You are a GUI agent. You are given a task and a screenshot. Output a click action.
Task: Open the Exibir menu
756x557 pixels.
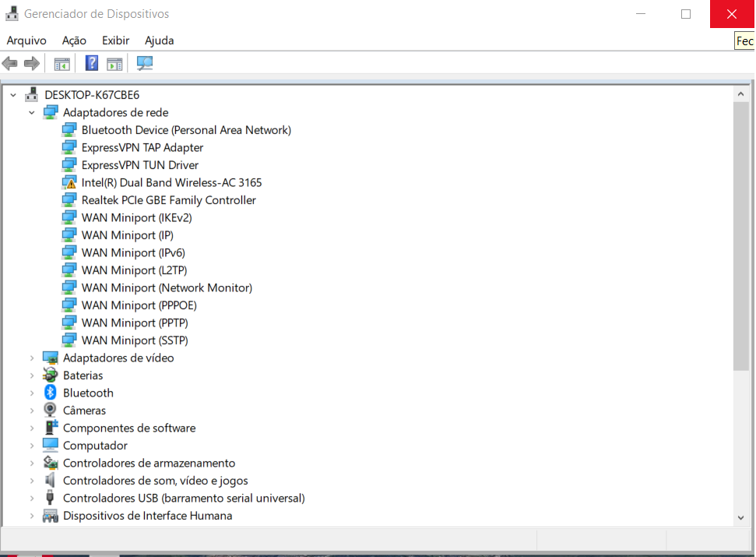tap(116, 41)
